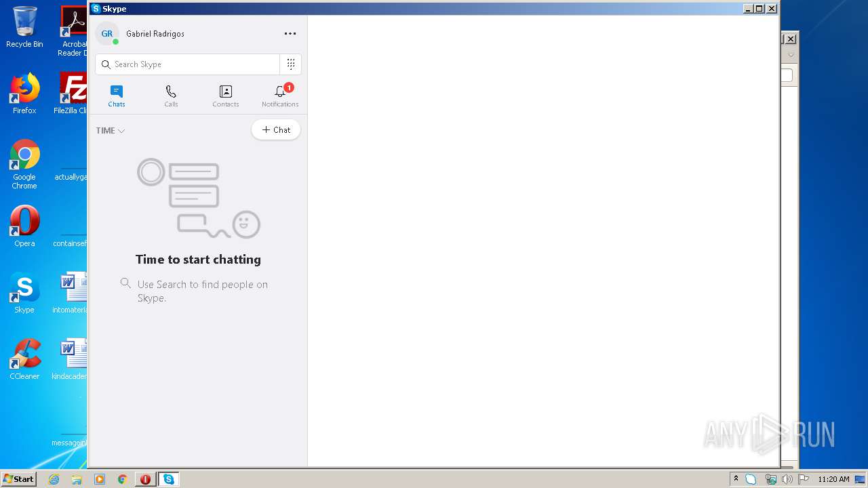Close the background window behind Skype
This screenshot has height=488, width=868.
[791, 39]
